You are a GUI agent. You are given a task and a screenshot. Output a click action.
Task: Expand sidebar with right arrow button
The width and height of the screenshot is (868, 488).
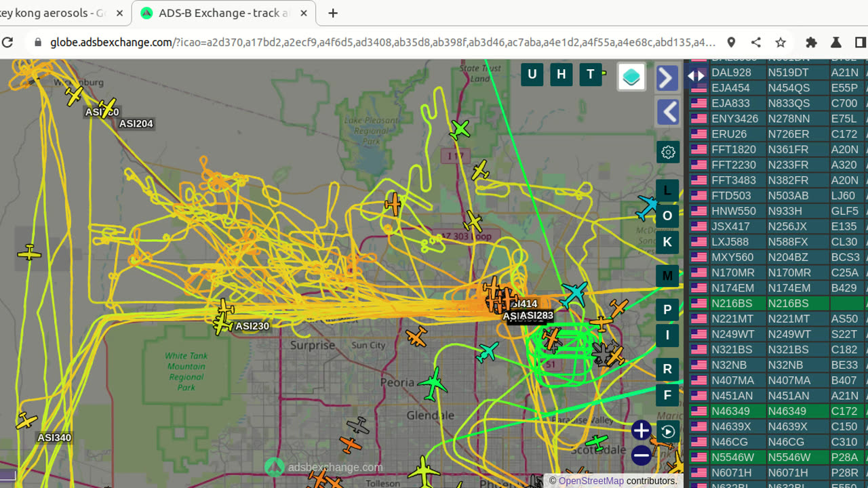pyautogui.click(x=667, y=78)
